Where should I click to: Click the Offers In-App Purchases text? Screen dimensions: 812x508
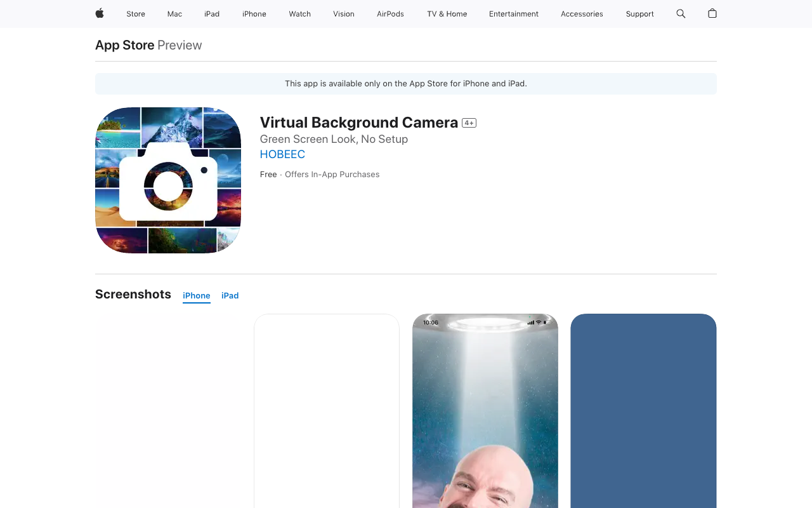pyautogui.click(x=332, y=175)
